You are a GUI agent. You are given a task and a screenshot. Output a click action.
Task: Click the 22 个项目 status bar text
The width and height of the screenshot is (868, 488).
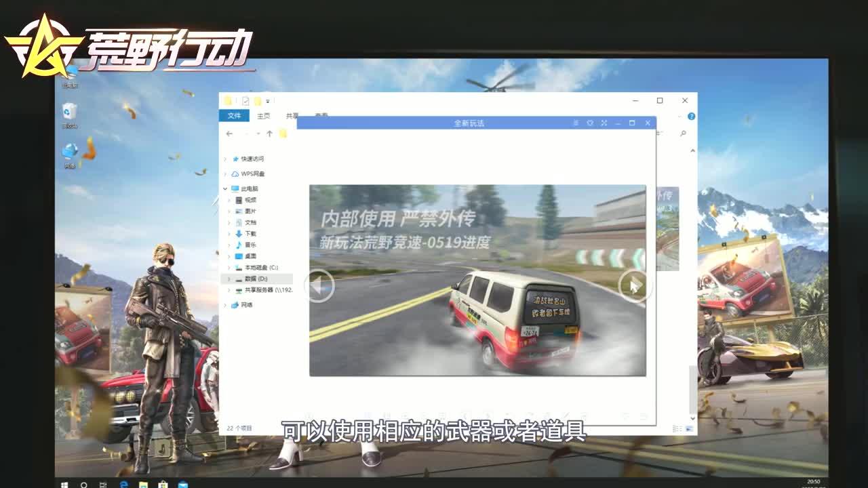(239, 428)
